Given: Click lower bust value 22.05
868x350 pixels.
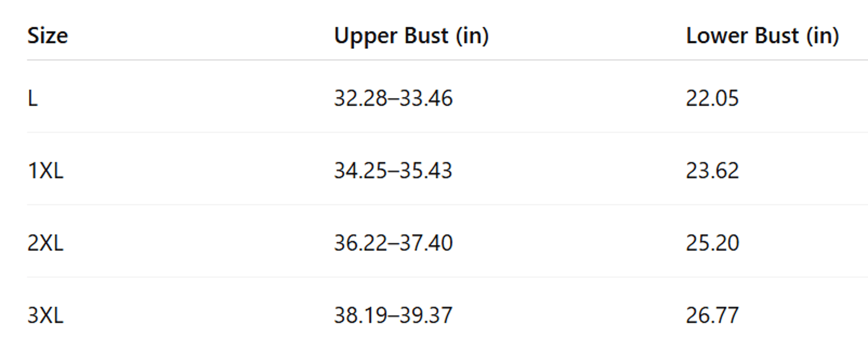Looking at the screenshot, I should [712, 98].
